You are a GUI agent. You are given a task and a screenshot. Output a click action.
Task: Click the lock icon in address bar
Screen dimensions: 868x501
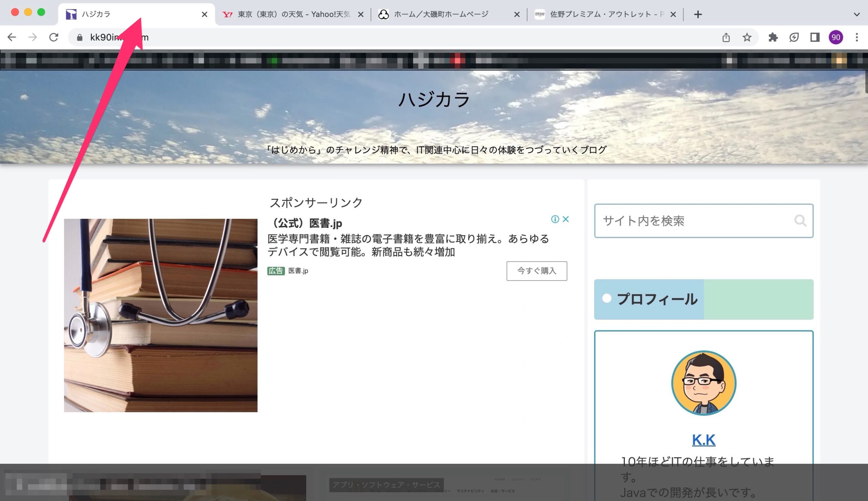[80, 38]
